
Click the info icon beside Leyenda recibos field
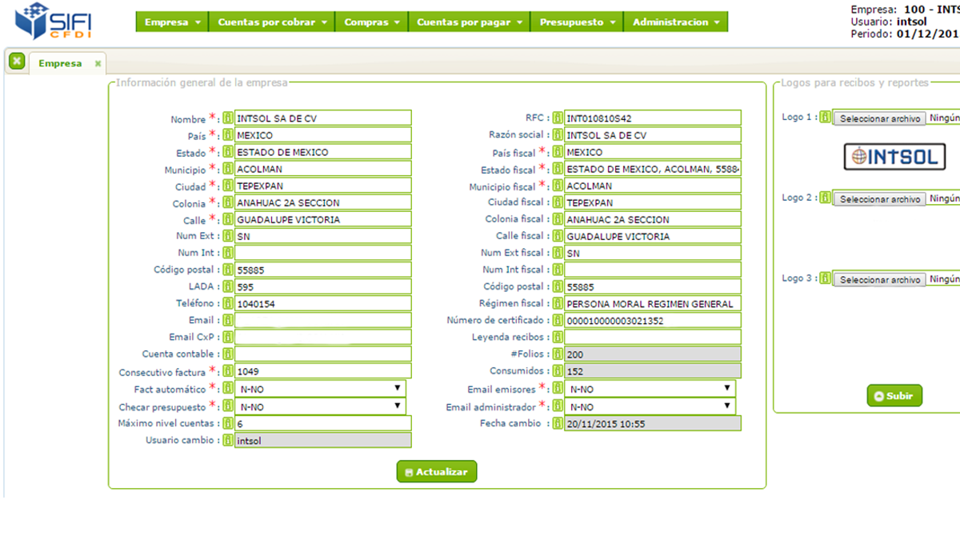(x=558, y=337)
